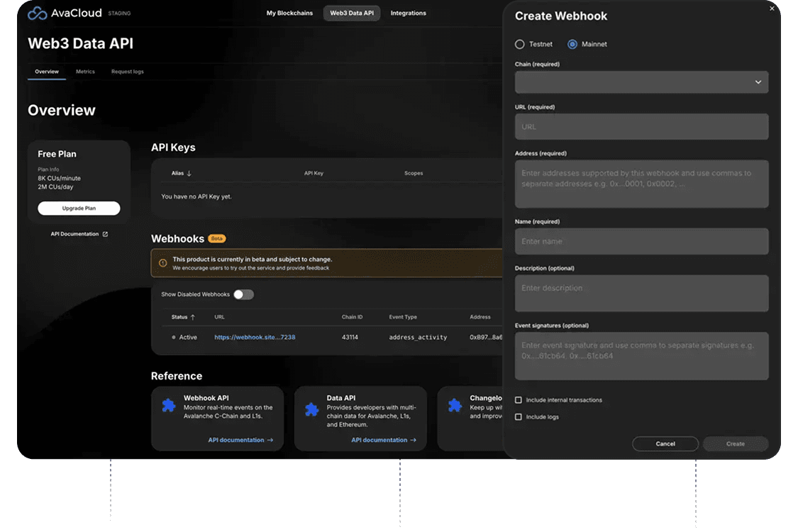Click the AvaCloud logo icon
Viewport: 798px width, 532px height.
point(37,13)
